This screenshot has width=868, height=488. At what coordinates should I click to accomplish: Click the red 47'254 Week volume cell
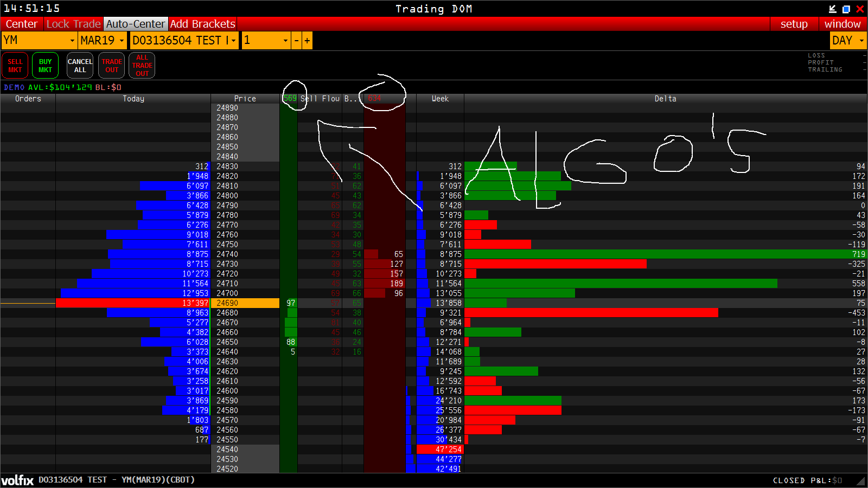(440, 450)
